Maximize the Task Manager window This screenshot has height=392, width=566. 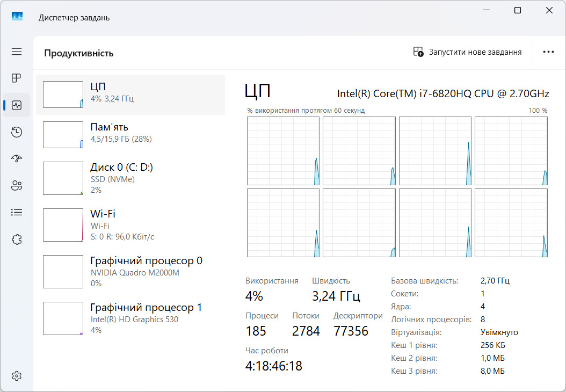pos(518,10)
